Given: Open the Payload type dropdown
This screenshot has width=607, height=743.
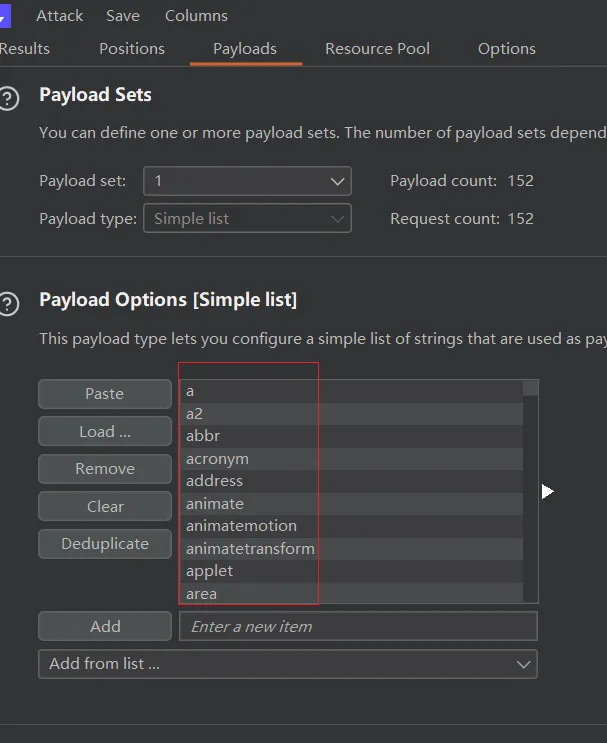Looking at the screenshot, I should pyautogui.click(x=247, y=218).
